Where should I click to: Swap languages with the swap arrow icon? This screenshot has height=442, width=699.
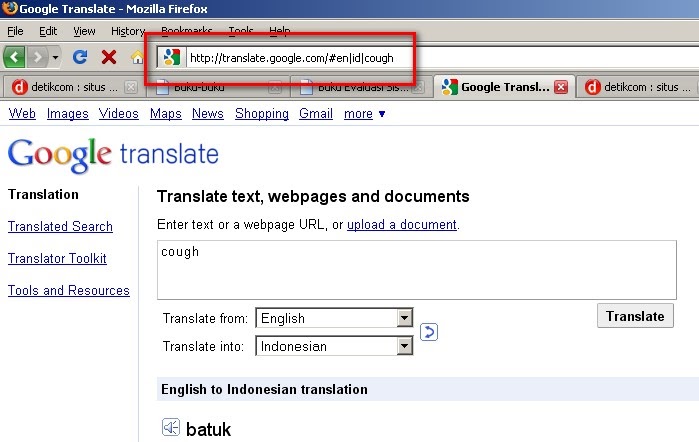tap(429, 332)
